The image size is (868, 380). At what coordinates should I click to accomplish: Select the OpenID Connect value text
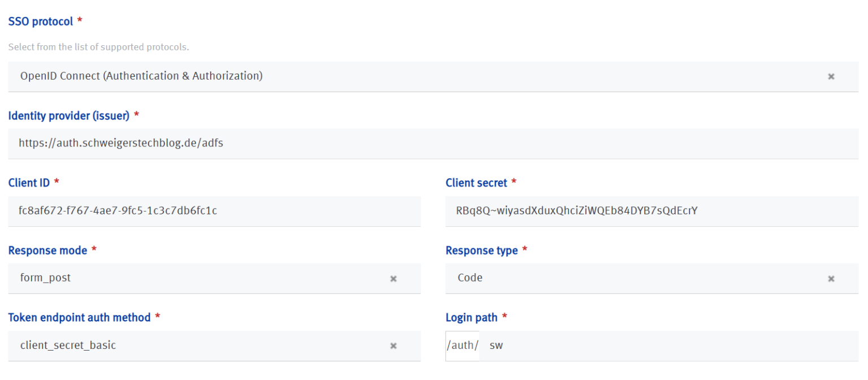pyautogui.click(x=141, y=76)
